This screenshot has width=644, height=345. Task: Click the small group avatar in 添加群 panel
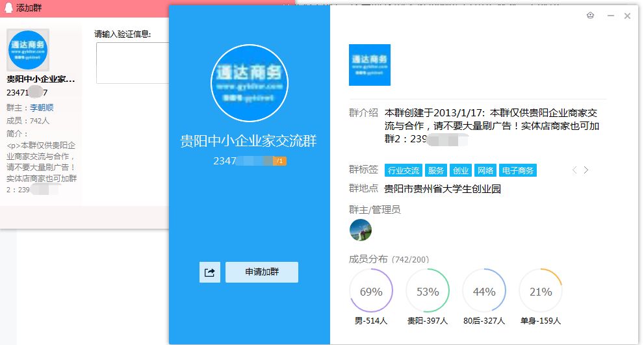[x=28, y=50]
